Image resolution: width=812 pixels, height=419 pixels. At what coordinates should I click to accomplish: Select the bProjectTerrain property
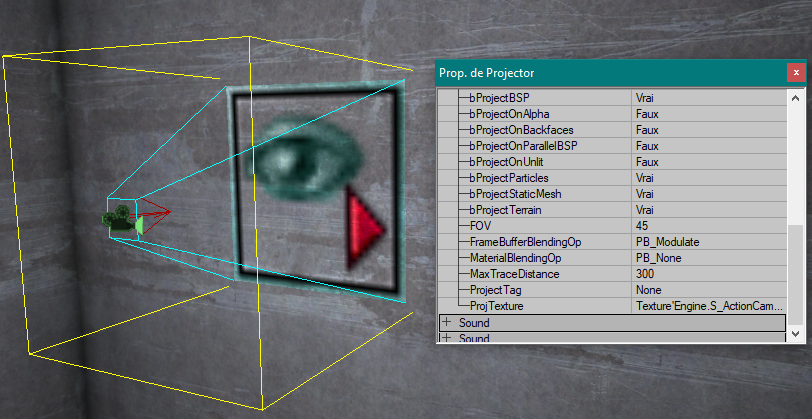tap(505, 210)
